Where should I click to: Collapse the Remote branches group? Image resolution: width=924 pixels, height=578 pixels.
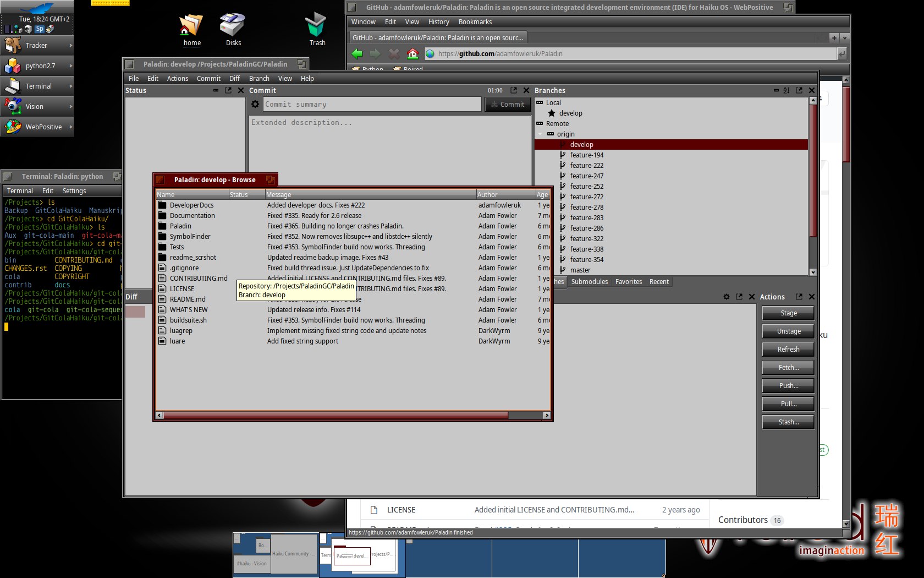(x=540, y=124)
